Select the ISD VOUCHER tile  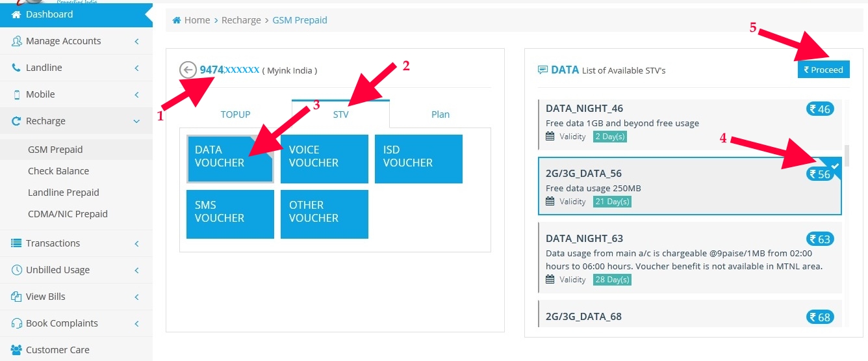coord(418,159)
